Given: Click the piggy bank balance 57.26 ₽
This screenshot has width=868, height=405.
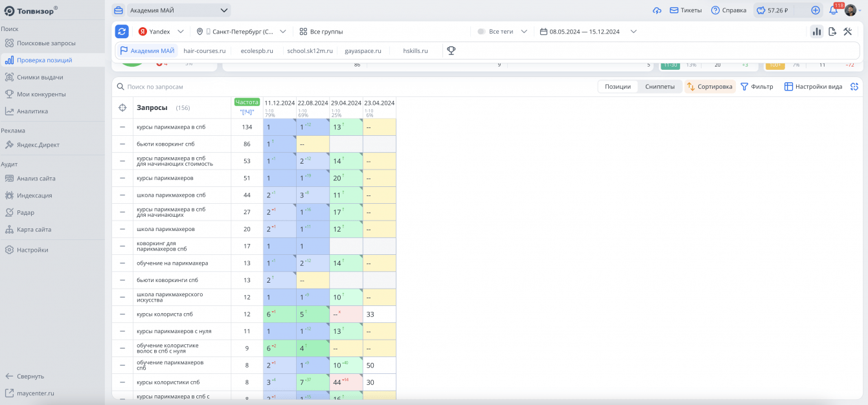Looking at the screenshot, I should click(771, 10).
